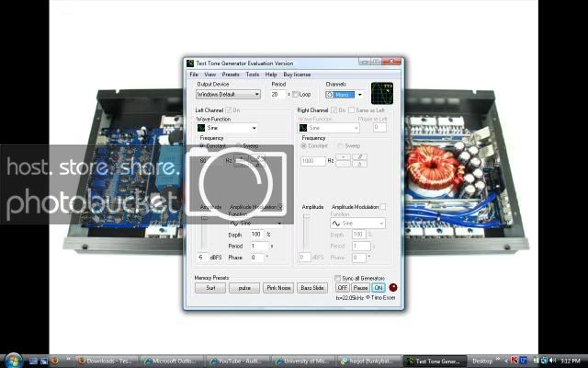This screenshot has width=588, height=368.
Task: Click the left channel Phase field
Action: [x=257, y=258]
